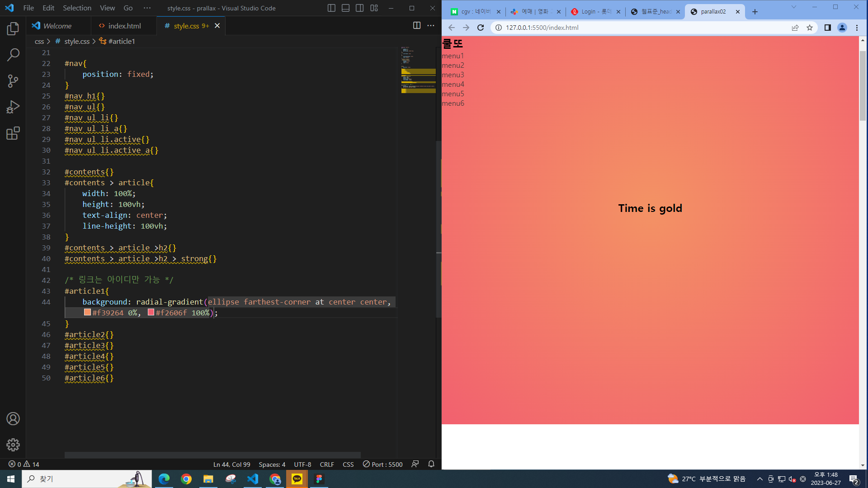
Task: Click the #f2606f color swatch
Action: (x=151, y=312)
